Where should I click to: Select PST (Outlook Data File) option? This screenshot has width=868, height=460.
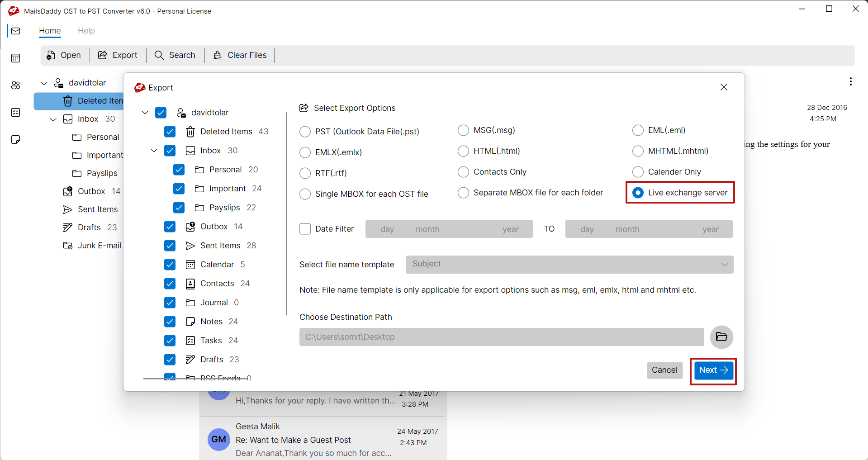tap(305, 132)
